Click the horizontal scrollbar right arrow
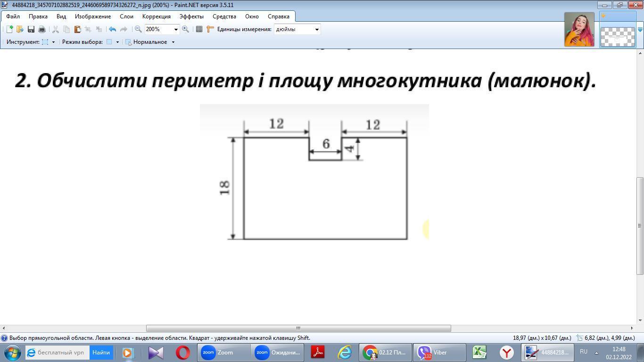The height and width of the screenshot is (362, 644). tap(632, 328)
